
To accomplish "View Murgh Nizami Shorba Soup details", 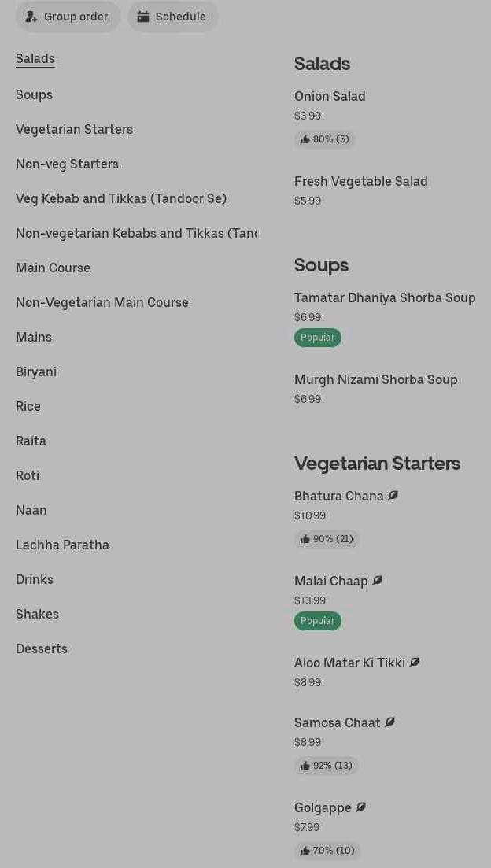I will click(x=375, y=379).
